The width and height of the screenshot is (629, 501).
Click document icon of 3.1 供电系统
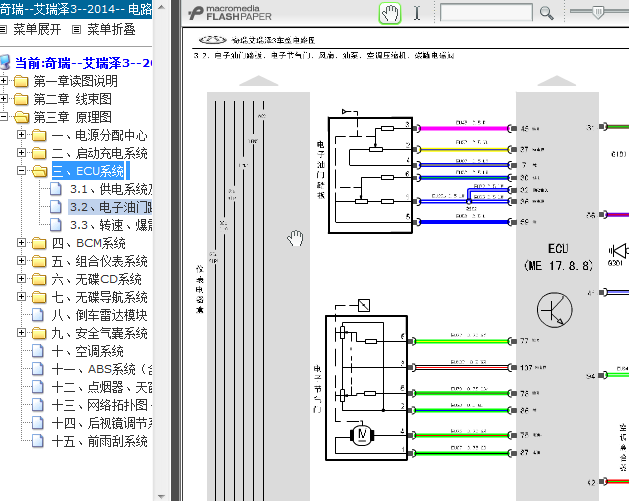pyautogui.click(x=55, y=189)
